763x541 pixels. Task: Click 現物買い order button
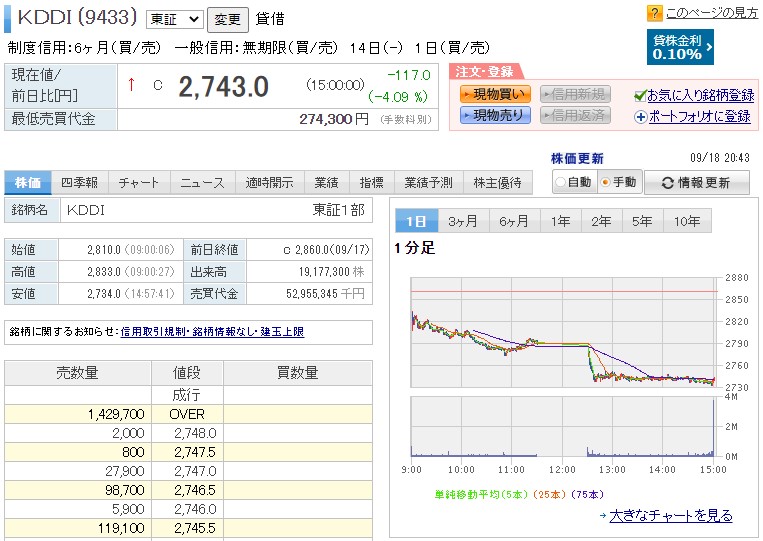(495, 94)
